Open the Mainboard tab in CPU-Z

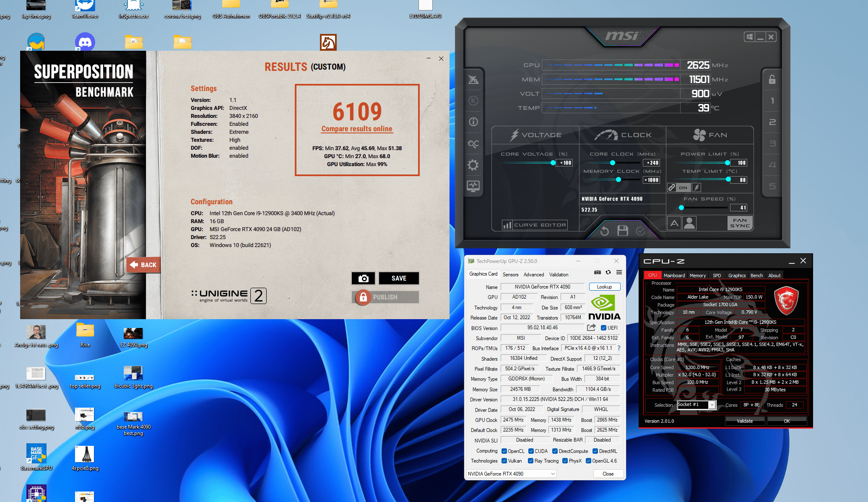pos(674,276)
